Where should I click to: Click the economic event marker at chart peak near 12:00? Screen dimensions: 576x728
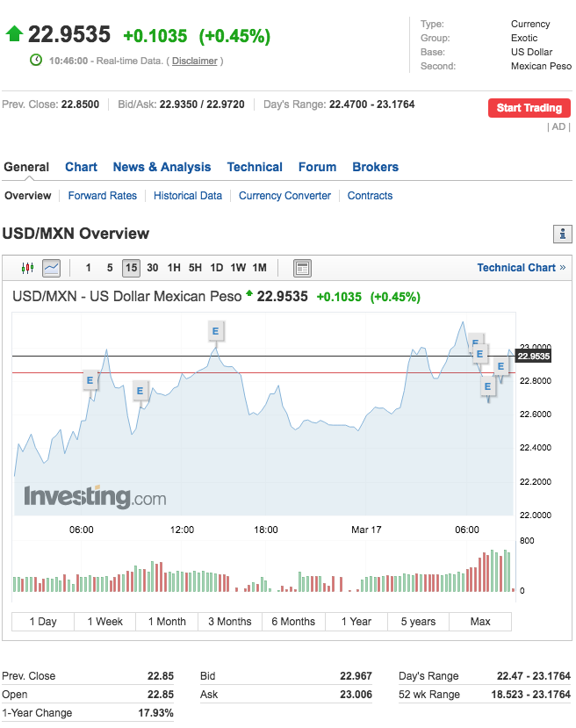[x=215, y=331]
